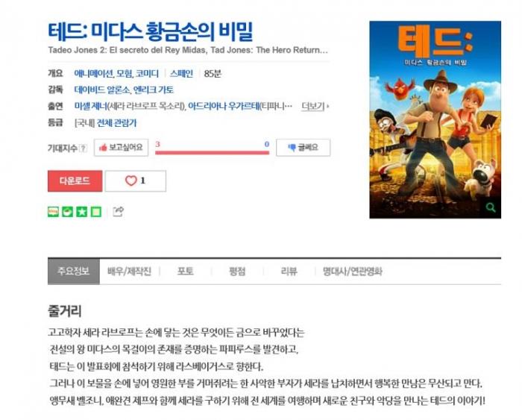Vote 보고싶어요 thumbs-up button

click(121, 148)
